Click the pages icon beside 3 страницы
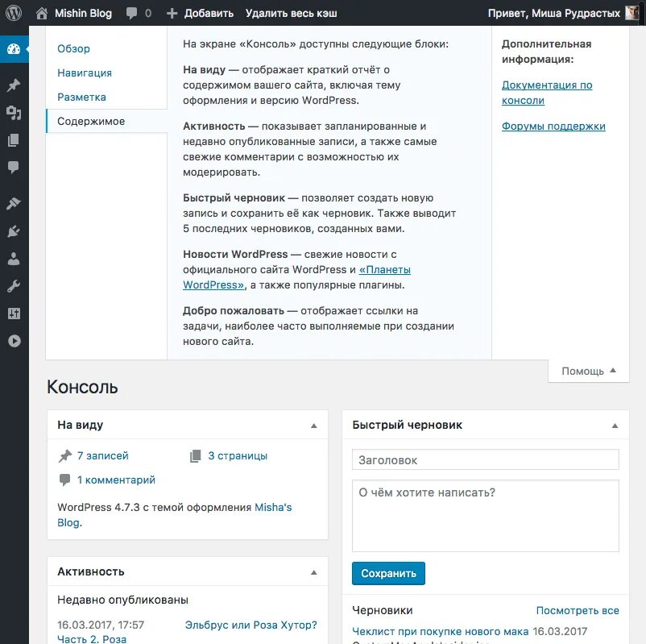This screenshot has width=646, height=644. pyautogui.click(x=195, y=455)
